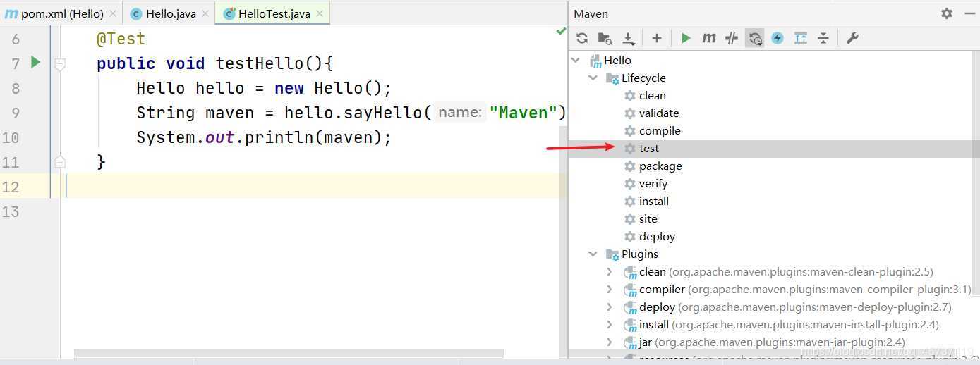Click the "Maven" string literal in code
Image resolution: width=980 pixels, height=365 pixels.
tap(524, 113)
